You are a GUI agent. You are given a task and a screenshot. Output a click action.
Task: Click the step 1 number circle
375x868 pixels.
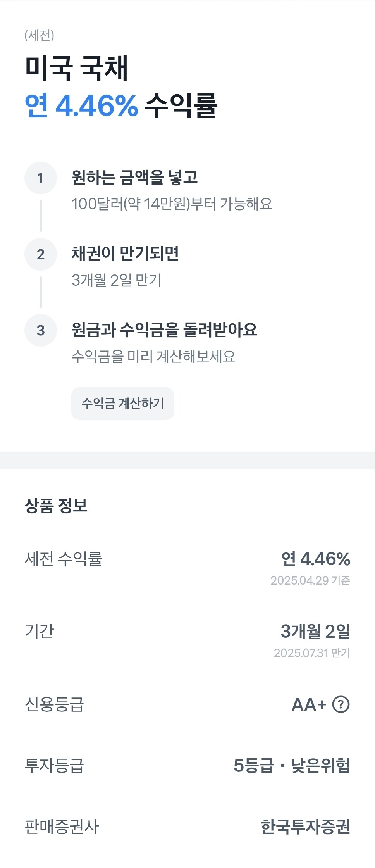[x=41, y=178]
